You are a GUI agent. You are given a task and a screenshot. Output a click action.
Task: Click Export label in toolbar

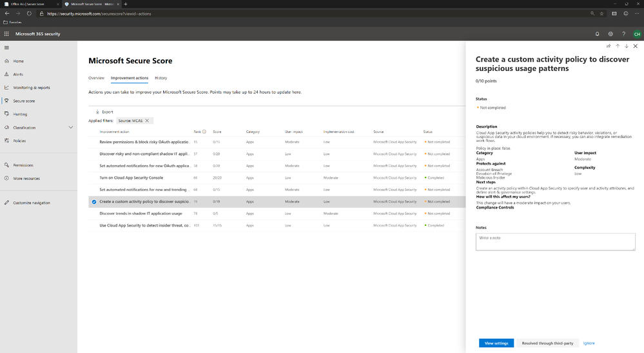pyautogui.click(x=107, y=112)
